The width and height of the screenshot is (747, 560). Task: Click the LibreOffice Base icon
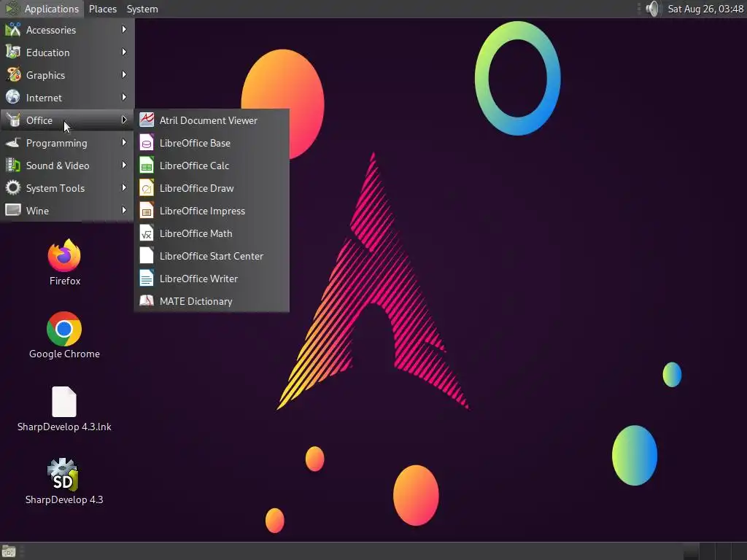tap(147, 142)
